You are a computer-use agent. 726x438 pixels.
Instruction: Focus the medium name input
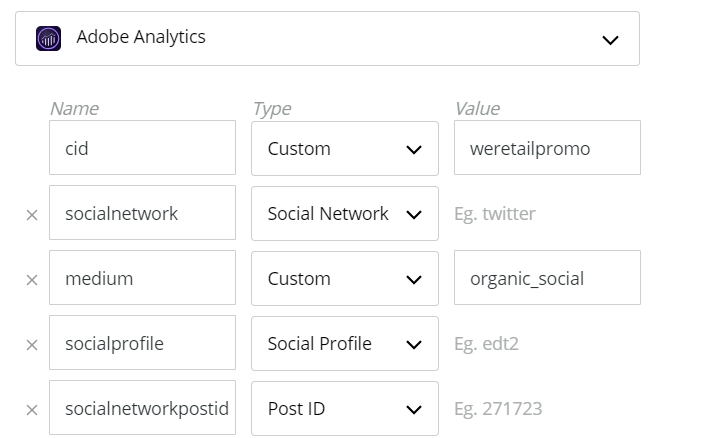point(142,279)
